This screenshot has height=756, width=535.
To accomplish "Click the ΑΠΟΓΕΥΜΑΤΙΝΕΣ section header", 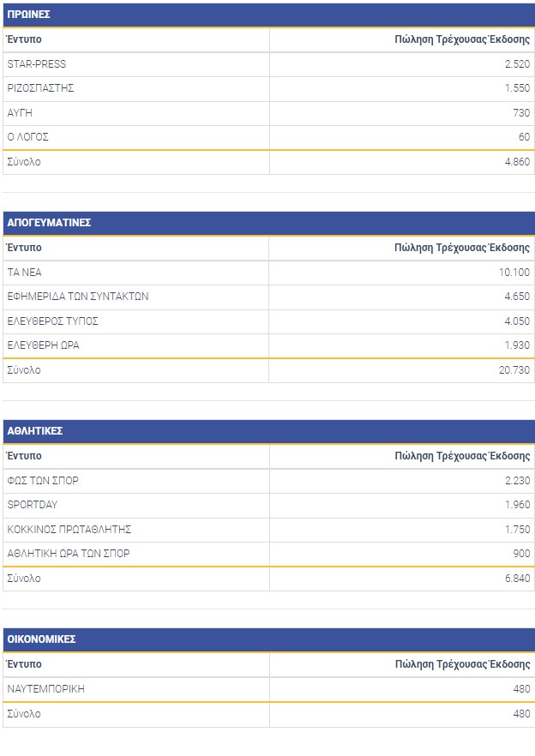I will pos(49,223).
